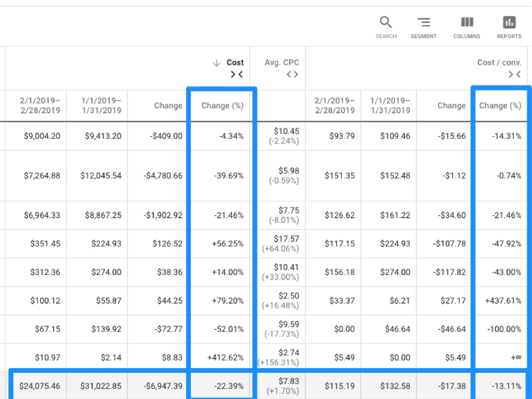
Task: Click the sort arrow beside Cost
Action: coord(217,63)
